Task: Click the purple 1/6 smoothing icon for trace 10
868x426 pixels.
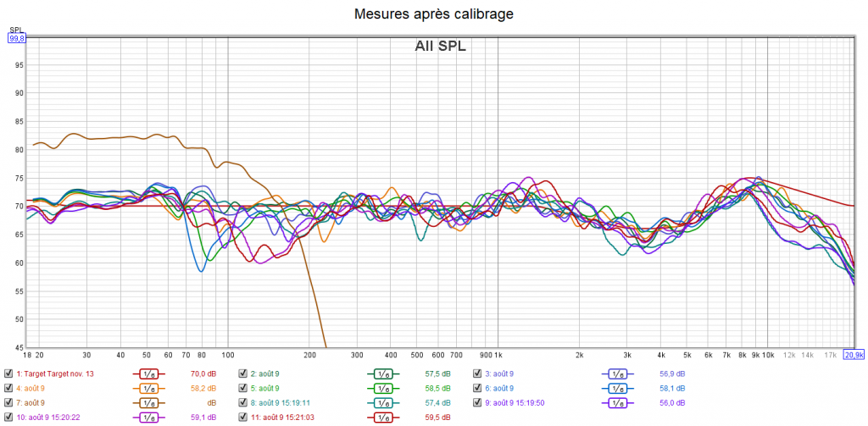Action: pos(149,417)
